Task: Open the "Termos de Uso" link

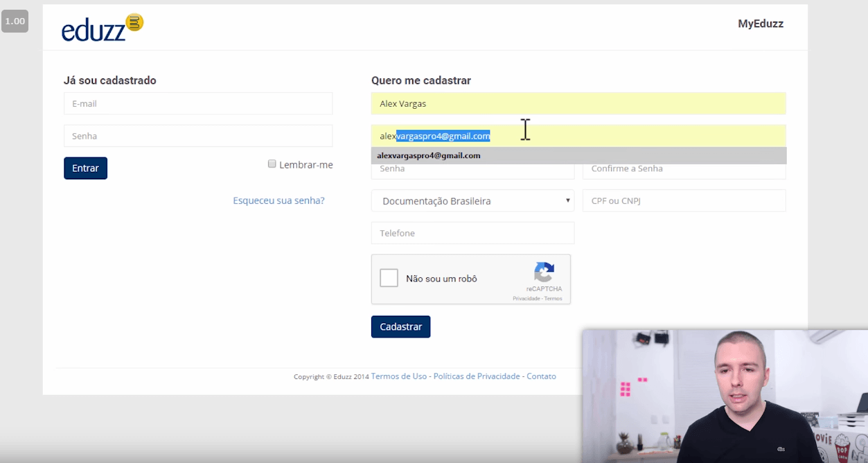Action: (x=399, y=376)
